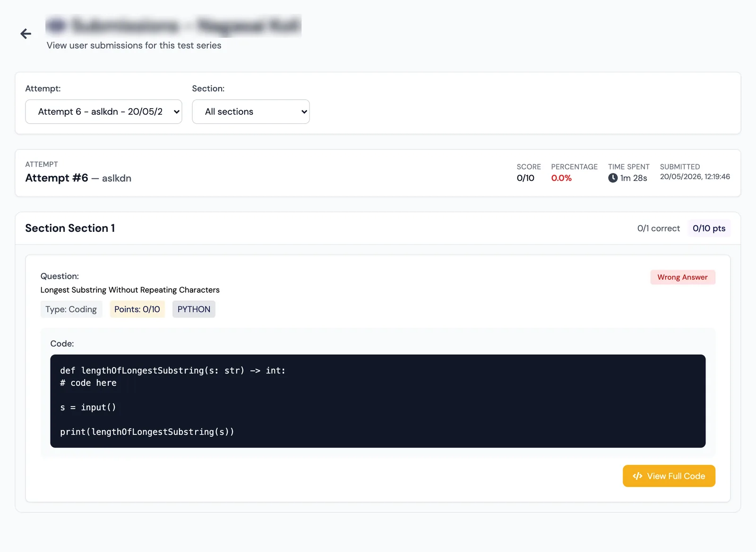This screenshot has height=552, width=756.
Task: Click the 0.0% percentage value
Action: click(x=561, y=178)
